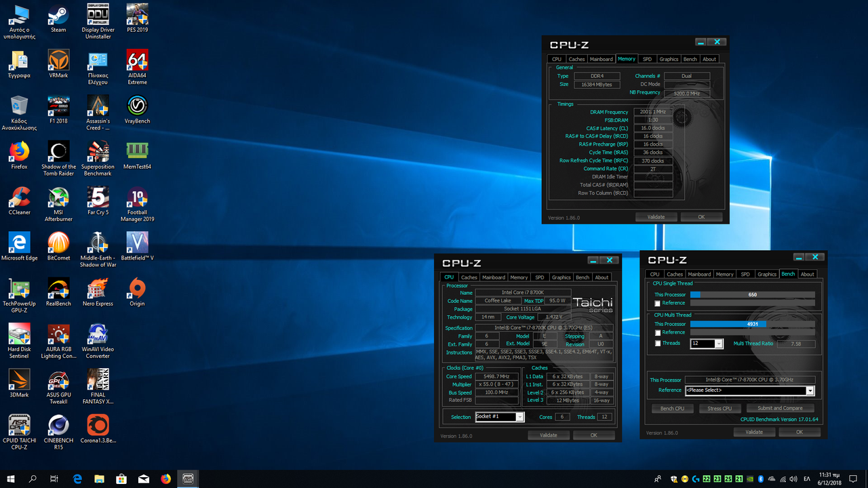Open Display Driver Uninstaller icon
The image size is (868, 488).
click(x=98, y=22)
